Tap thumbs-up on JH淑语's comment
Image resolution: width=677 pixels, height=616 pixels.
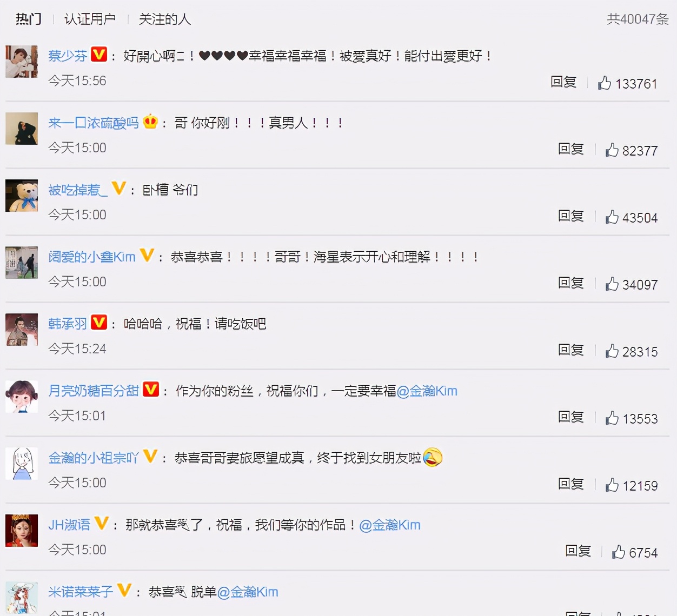[x=619, y=552]
